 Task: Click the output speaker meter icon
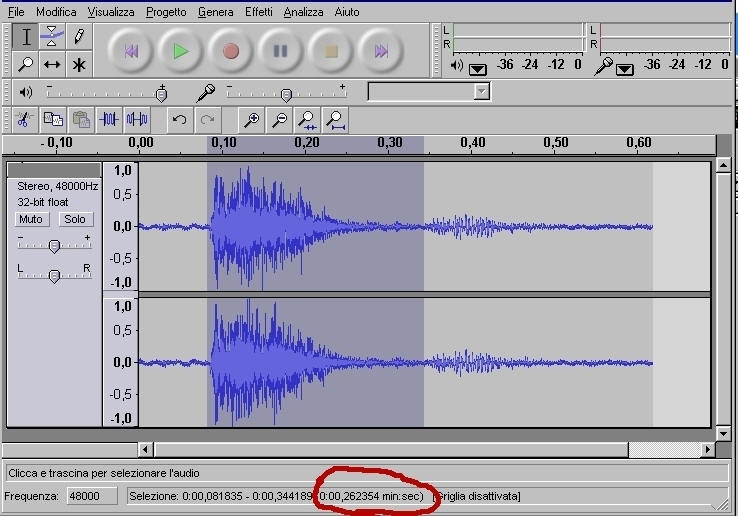(x=457, y=65)
